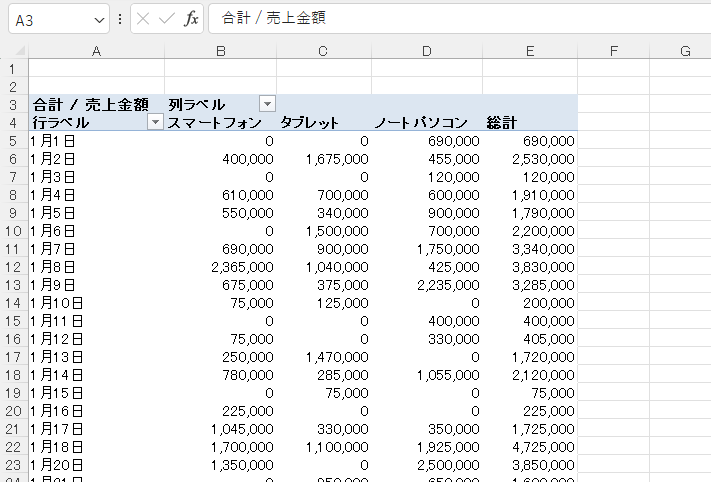Click the cell with value 3,830,000
The width and height of the screenshot is (711, 482).
click(x=530, y=267)
